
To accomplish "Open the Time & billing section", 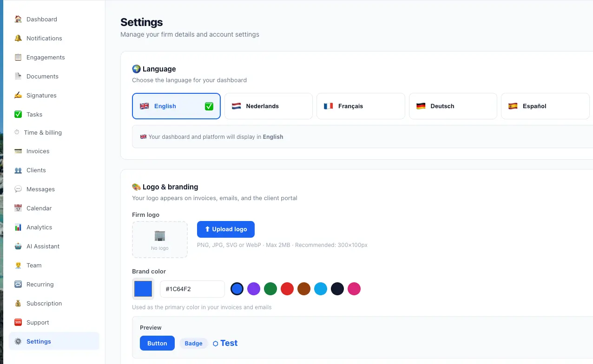I will coord(43,132).
